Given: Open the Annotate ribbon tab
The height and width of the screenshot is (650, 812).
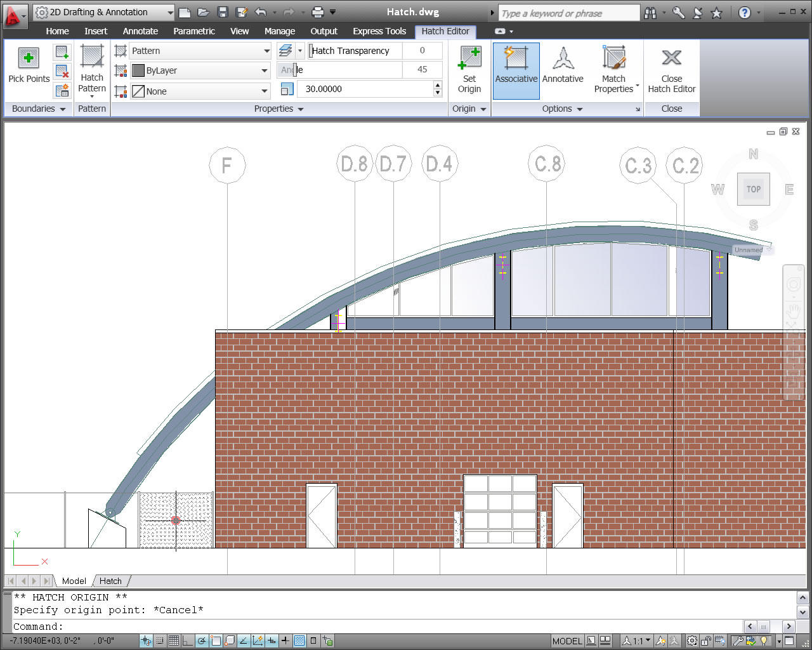Looking at the screenshot, I should click(140, 31).
